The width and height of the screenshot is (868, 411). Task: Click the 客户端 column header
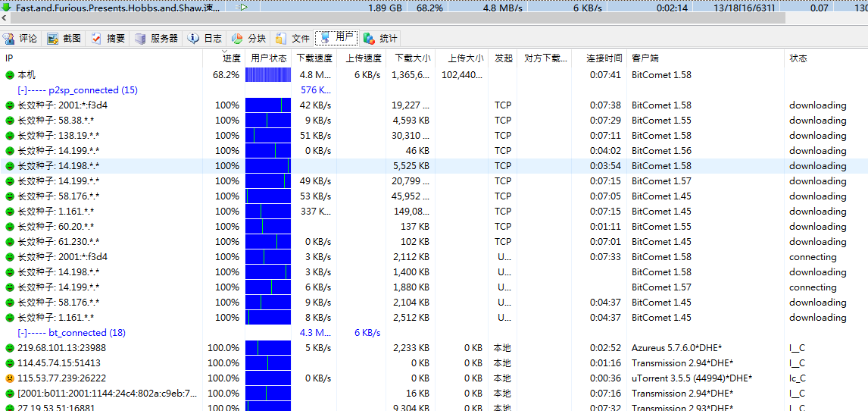click(x=645, y=58)
